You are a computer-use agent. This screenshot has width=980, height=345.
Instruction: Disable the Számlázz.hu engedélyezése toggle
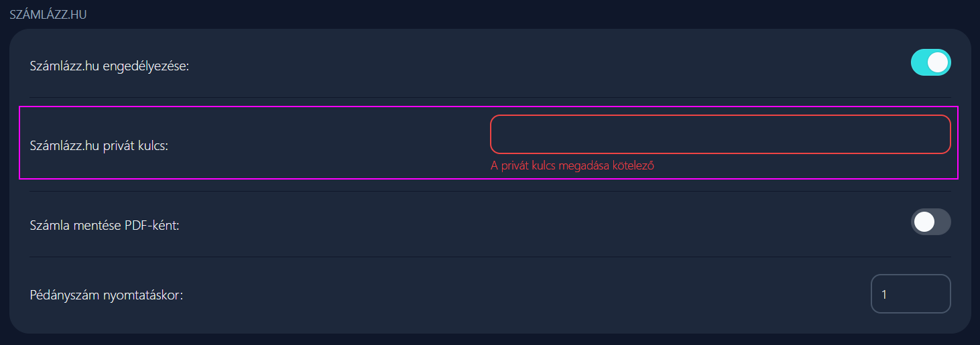[930, 62]
